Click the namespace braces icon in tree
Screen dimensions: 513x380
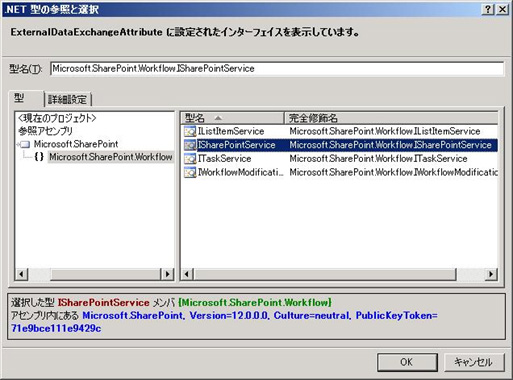39,157
